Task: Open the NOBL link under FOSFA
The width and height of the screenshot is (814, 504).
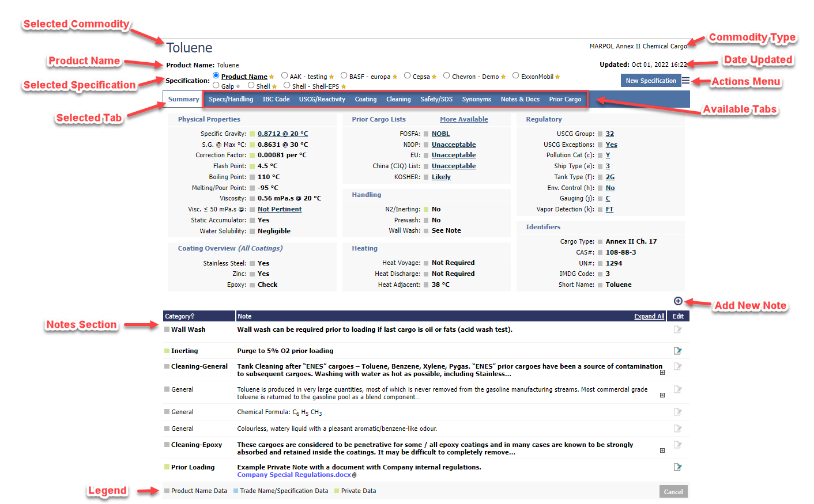Action: coord(440,133)
